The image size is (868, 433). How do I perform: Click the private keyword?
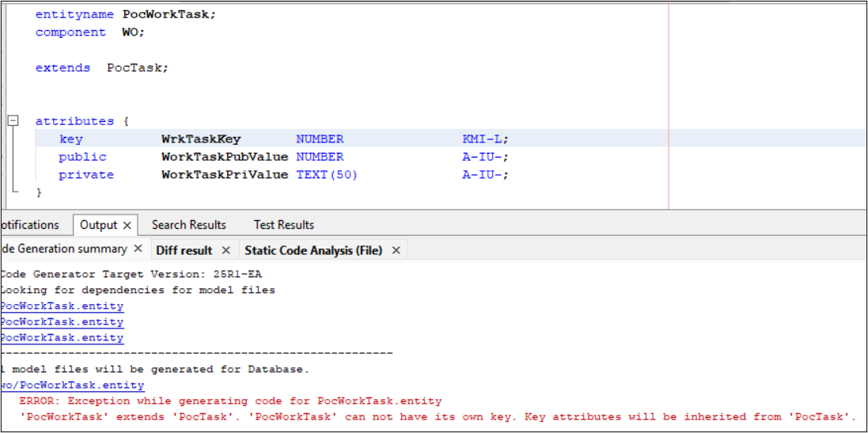[86, 174]
